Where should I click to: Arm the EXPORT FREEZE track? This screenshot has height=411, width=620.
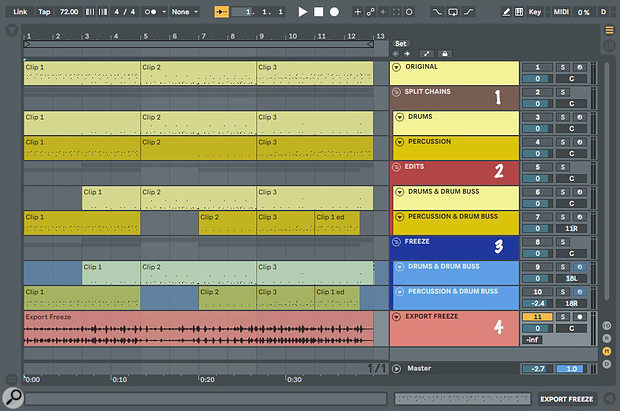point(579,317)
